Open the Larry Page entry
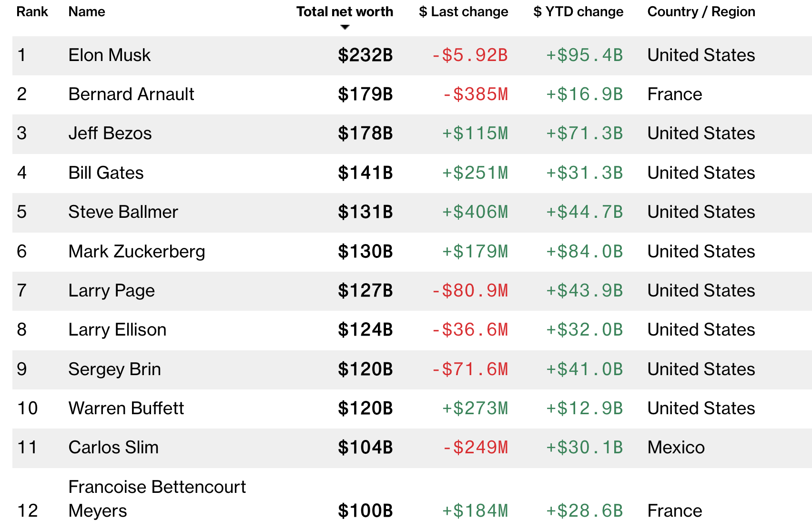The height and width of the screenshot is (531, 812). tap(111, 290)
